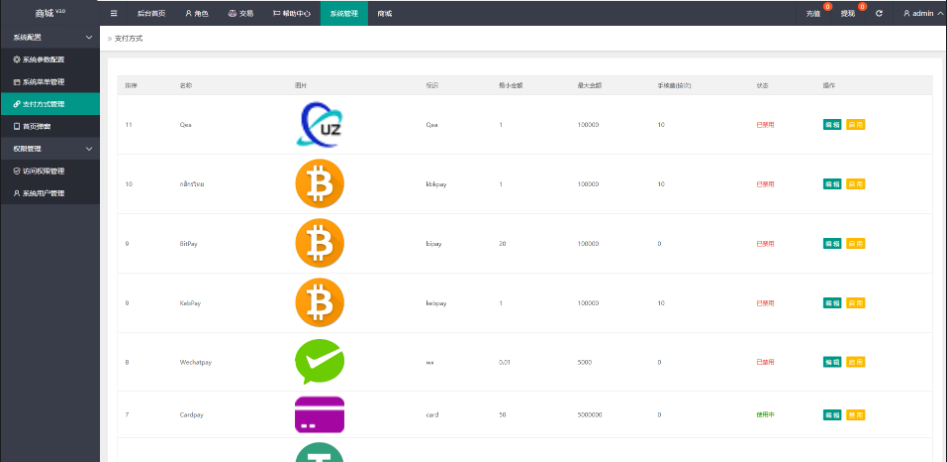
Task: Open 支付方式管理 in the sidebar
Action: (50, 104)
